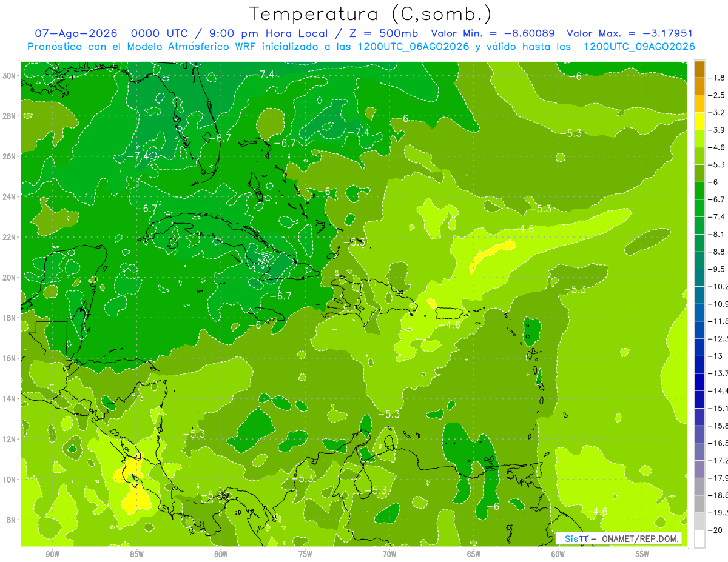728x562 pixels.
Task: Click the "55W" longitude axis label
Action: (x=642, y=554)
